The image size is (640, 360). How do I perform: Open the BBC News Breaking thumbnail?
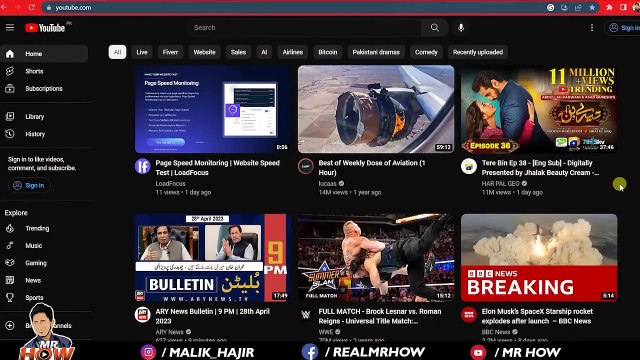539,258
